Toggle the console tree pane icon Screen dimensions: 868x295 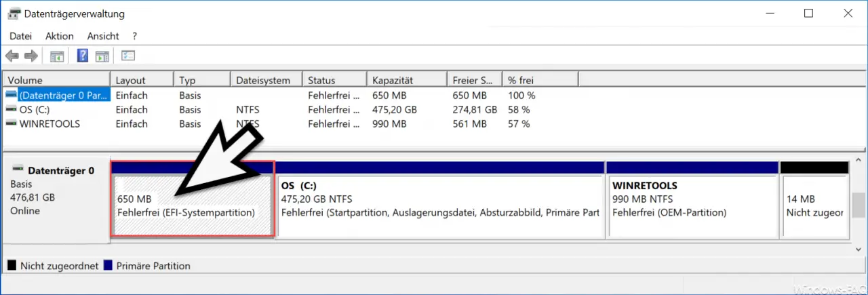coord(58,56)
